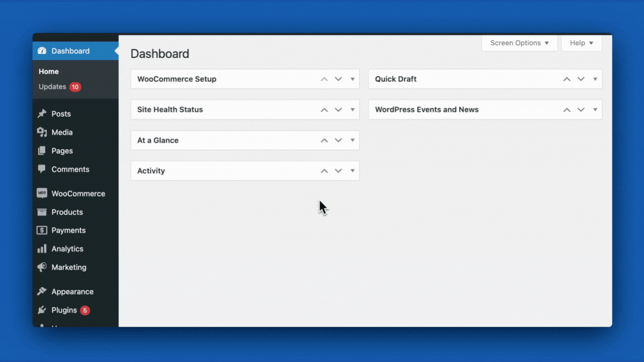Open the Media menu
The height and width of the screenshot is (362, 644).
click(75, 132)
